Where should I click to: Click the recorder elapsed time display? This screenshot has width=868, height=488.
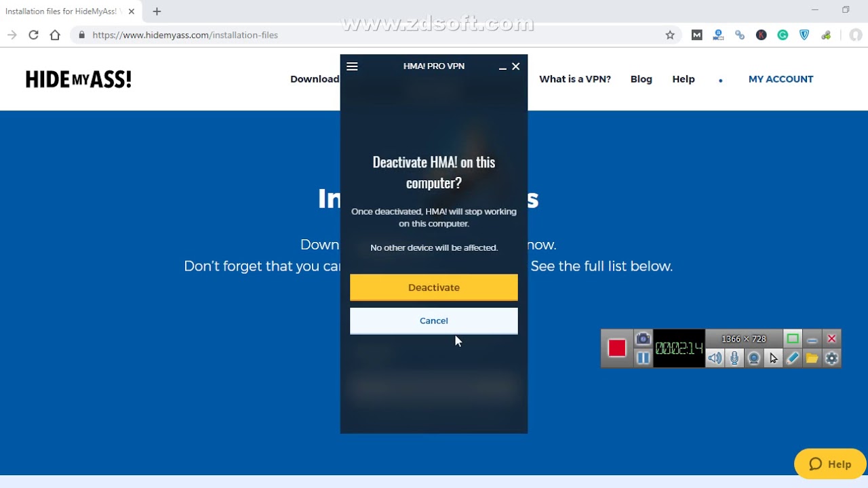[x=679, y=349]
